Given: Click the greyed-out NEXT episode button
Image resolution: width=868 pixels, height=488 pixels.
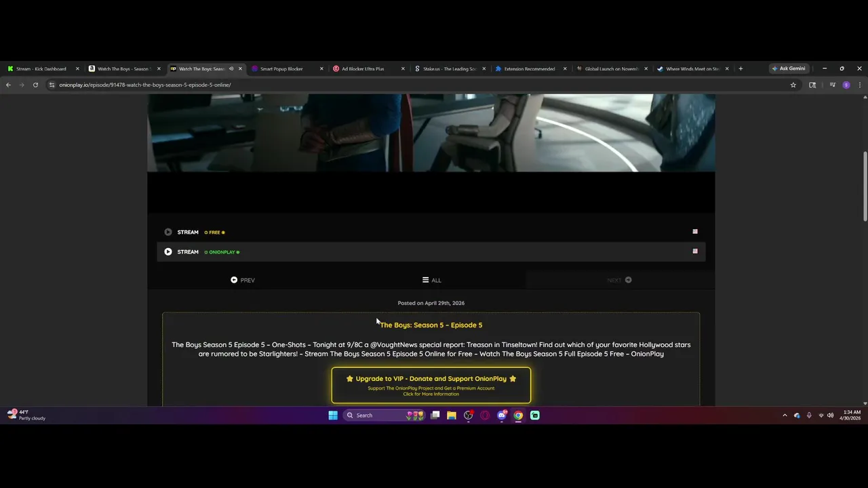Looking at the screenshot, I should pos(620,280).
